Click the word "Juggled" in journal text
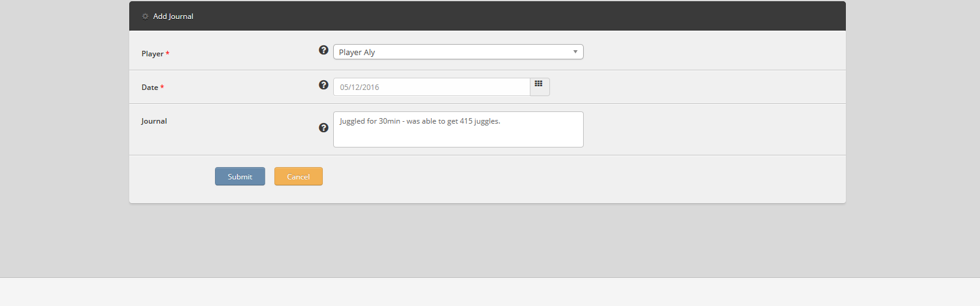Screen dimensions: 980x306 [x=352, y=121]
